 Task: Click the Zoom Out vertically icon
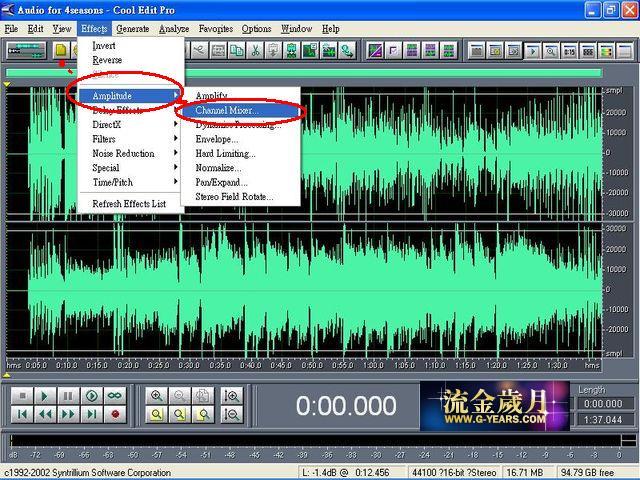pyautogui.click(x=231, y=415)
